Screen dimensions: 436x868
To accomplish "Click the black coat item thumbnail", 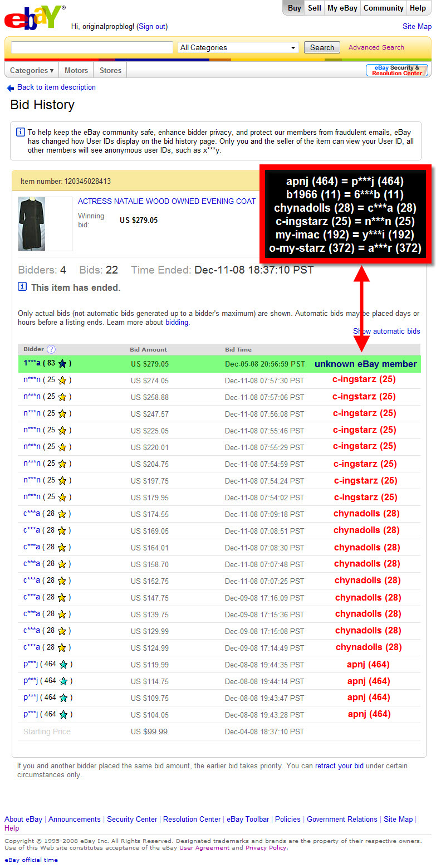I will pos(31,223).
